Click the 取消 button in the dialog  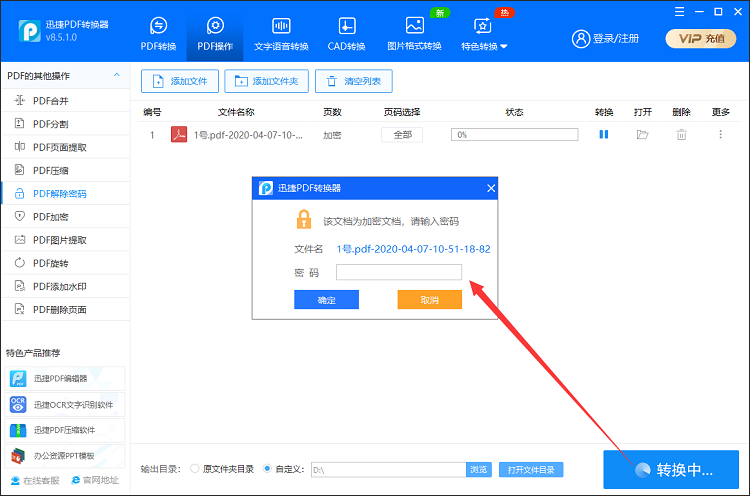point(430,300)
